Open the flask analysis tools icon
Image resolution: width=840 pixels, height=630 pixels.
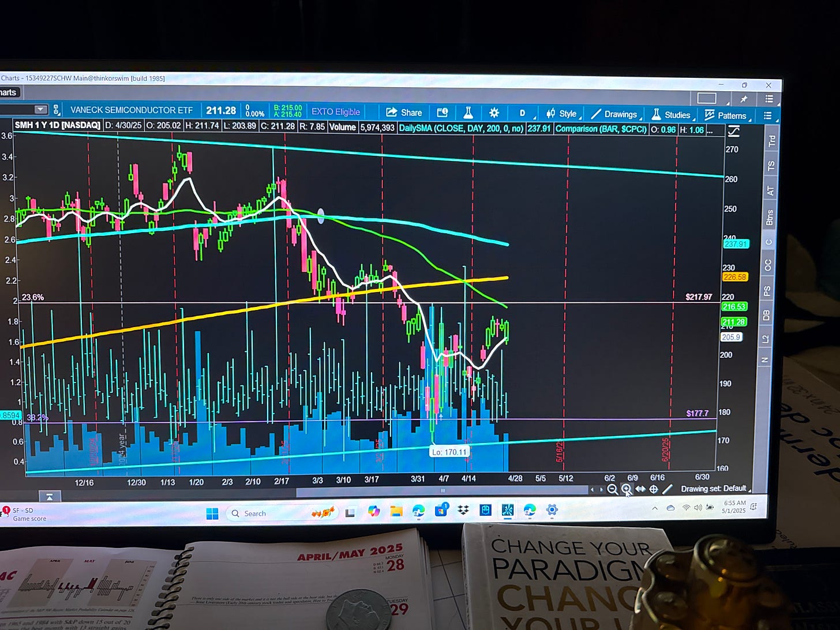coord(468,112)
